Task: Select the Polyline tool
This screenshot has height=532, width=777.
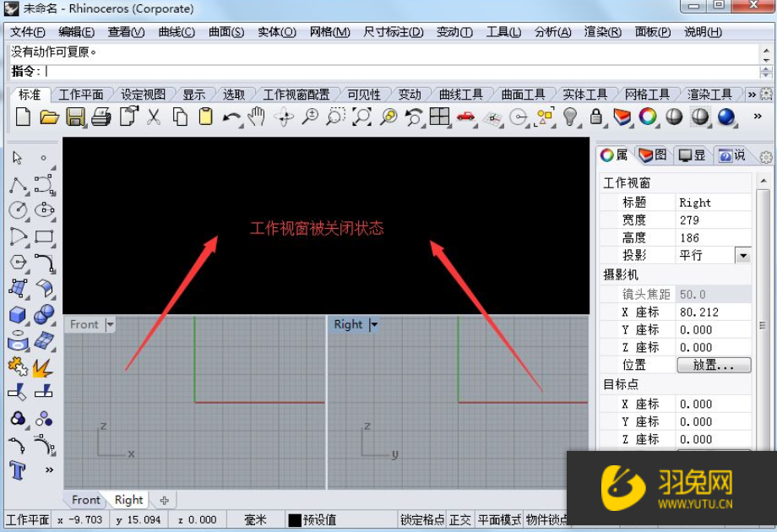Action: pos(19,185)
